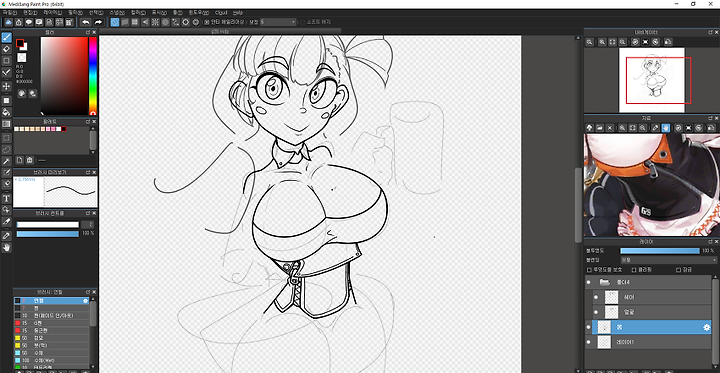The width and height of the screenshot is (720, 373).
Task: Float the Color panel with popout icon
Action: [88, 32]
